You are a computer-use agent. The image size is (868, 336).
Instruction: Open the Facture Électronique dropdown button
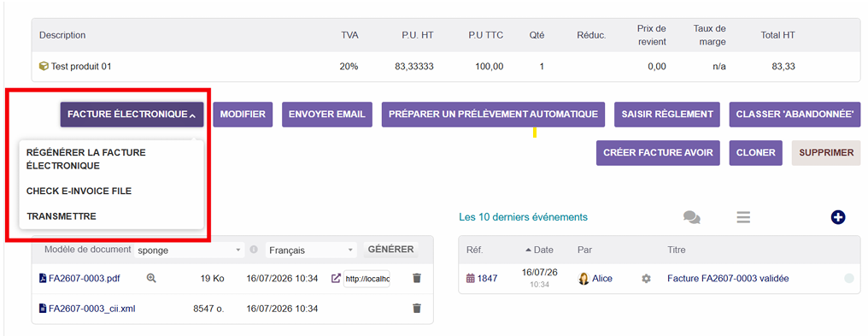click(132, 115)
